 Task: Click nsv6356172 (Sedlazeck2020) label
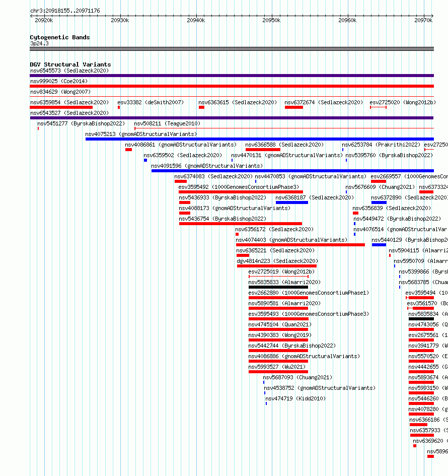tap(274, 230)
